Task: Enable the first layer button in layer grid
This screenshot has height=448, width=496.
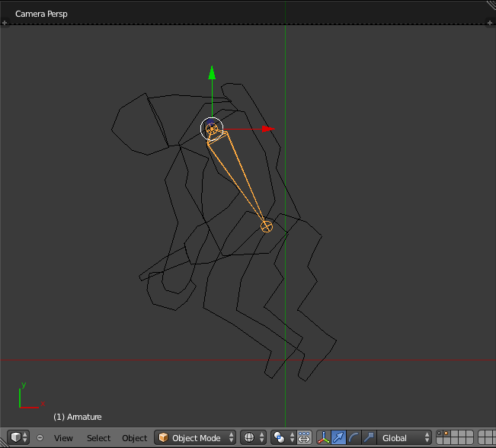Action: [x=440, y=434]
